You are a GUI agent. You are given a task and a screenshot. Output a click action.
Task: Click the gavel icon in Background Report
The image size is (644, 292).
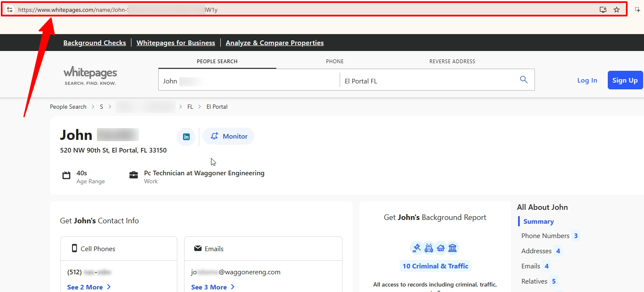click(x=417, y=248)
